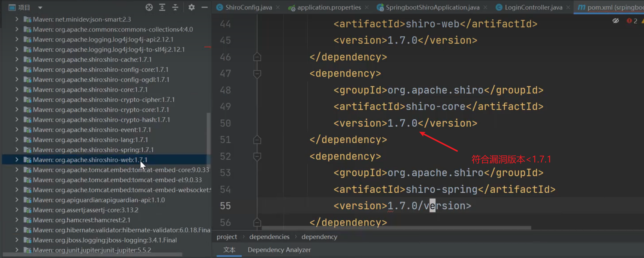This screenshot has width=644, height=258.
Task: Open the Dependency Analyzer tab
Action: [279, 250]
